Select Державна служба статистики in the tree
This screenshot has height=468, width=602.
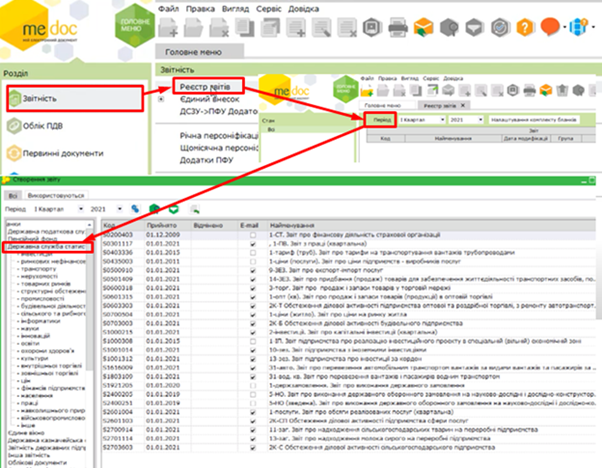click(x=46, y=246)
